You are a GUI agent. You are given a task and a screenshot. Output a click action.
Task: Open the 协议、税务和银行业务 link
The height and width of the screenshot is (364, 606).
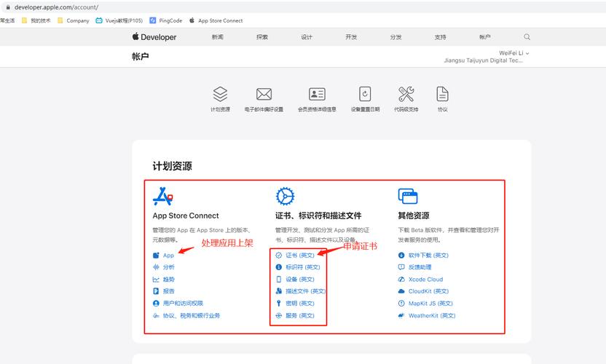pos(192,316)
